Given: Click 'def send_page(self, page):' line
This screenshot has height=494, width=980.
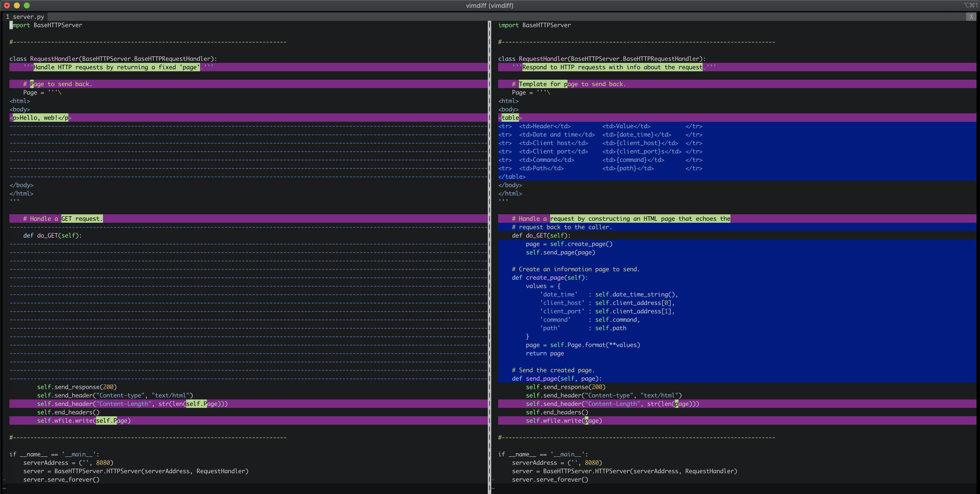Looking at the screenshot, I should tap(557, 379).
